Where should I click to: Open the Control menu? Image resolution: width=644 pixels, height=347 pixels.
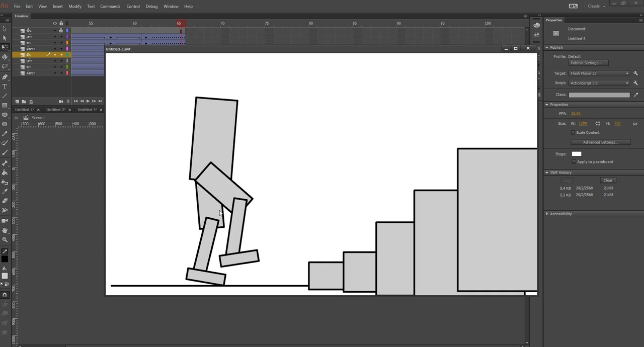(133, 7)
